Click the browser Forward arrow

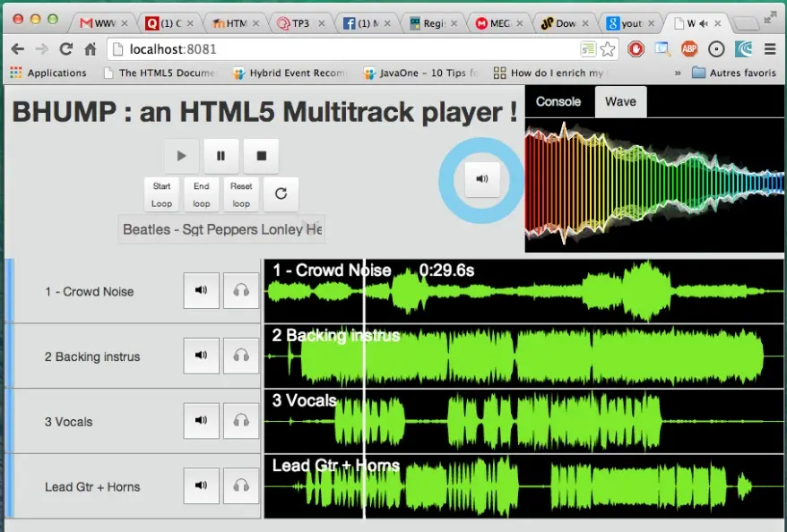[x=42, y=49]
